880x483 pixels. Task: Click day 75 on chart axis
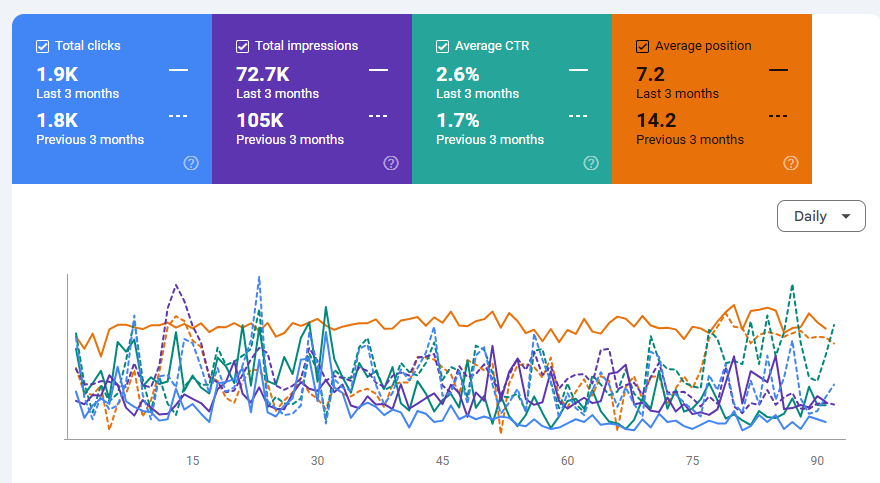693,461
